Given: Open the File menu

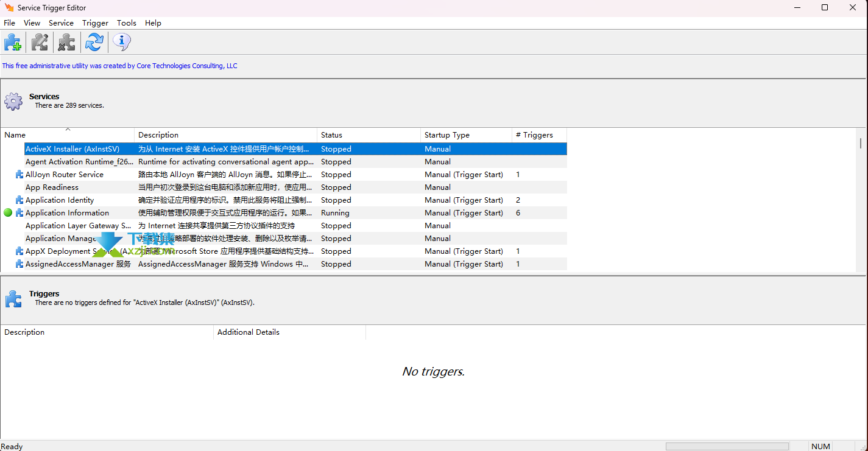Looking at the screenshot, I should pyautogui.click(x=9, y=23).
